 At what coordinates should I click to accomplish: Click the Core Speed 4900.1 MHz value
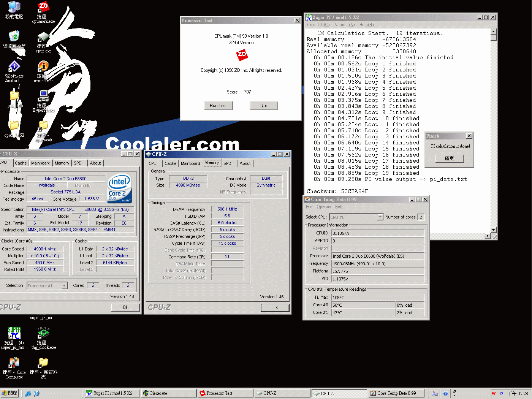pos(45,249)
